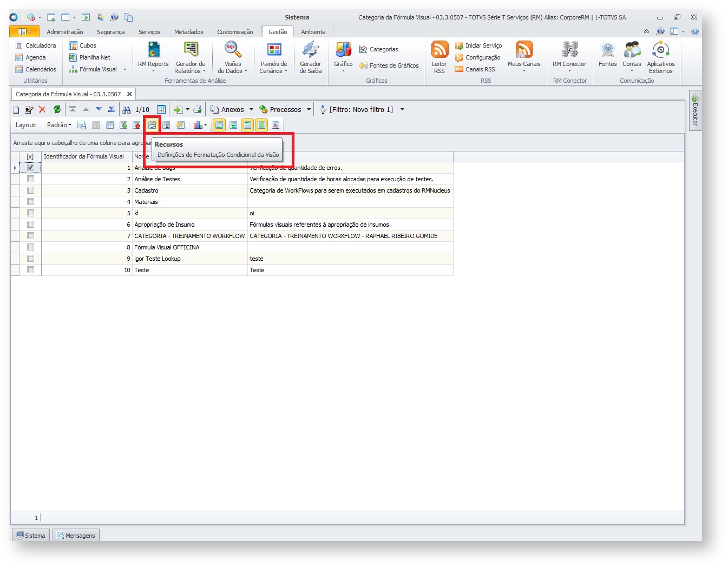728x567 pixels.
Task: Open the Agenda utility
Action: click(x=31, y=57)
